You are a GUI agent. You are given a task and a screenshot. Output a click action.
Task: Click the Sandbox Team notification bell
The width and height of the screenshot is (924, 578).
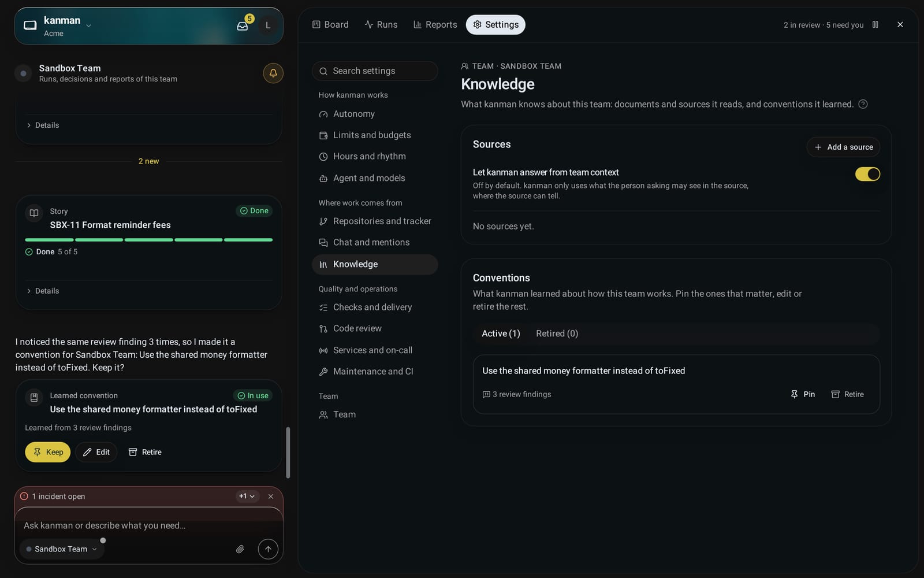[273, 73]
